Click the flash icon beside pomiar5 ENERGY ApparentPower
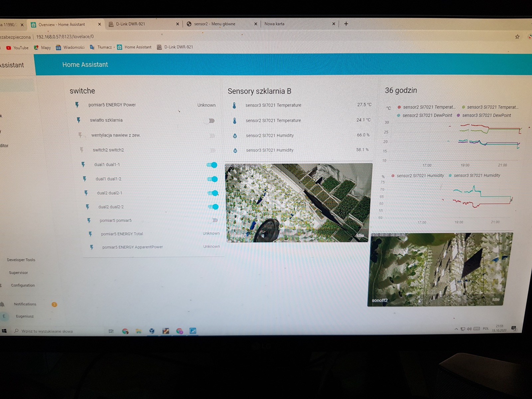Image resolution: width=532 pixels, height=399 pixels. (91, 247)
